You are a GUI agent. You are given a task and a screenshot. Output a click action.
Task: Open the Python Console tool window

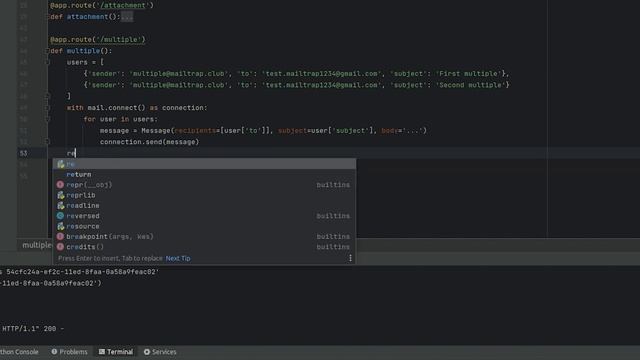tap(19, 352)
